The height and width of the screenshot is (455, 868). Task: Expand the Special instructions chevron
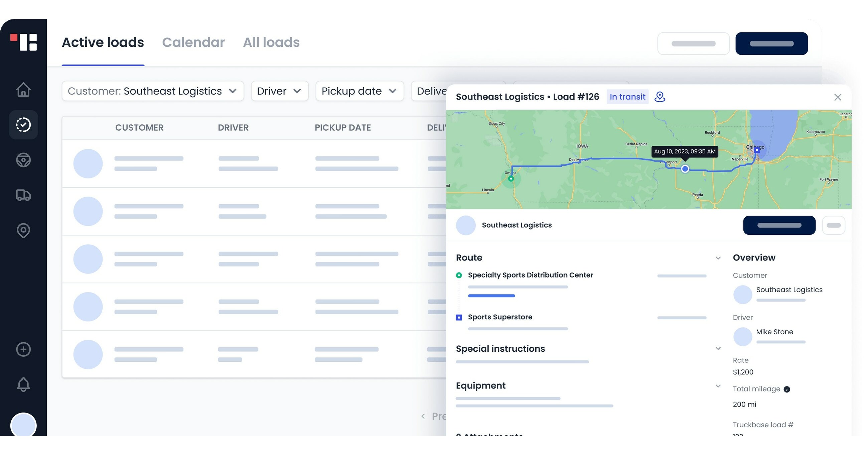tap(718, 348)
